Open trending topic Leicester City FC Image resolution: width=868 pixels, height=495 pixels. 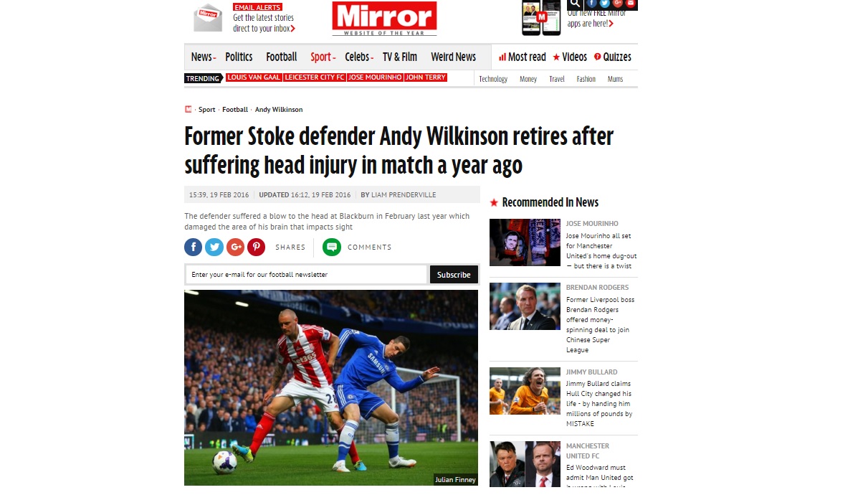pos(315,77)
